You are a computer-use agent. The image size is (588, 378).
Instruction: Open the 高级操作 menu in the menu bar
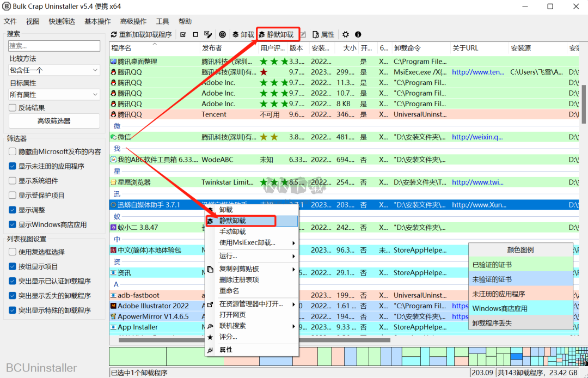pyautogui.click(x=133, y=21)
